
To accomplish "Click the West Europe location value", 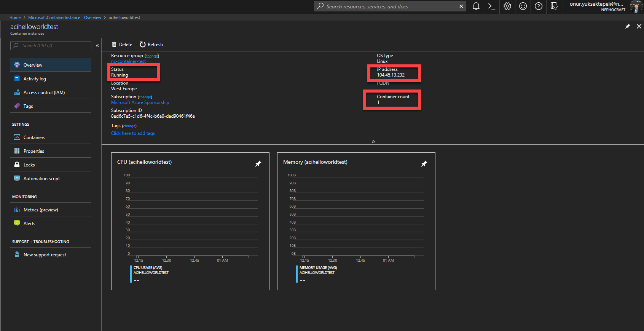I will [x=124, y=89].
